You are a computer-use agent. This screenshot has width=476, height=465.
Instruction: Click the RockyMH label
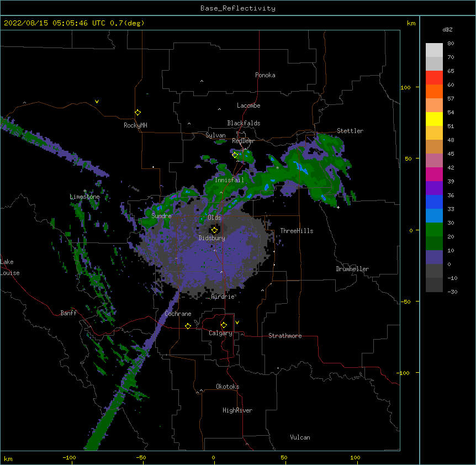(135, 125)
